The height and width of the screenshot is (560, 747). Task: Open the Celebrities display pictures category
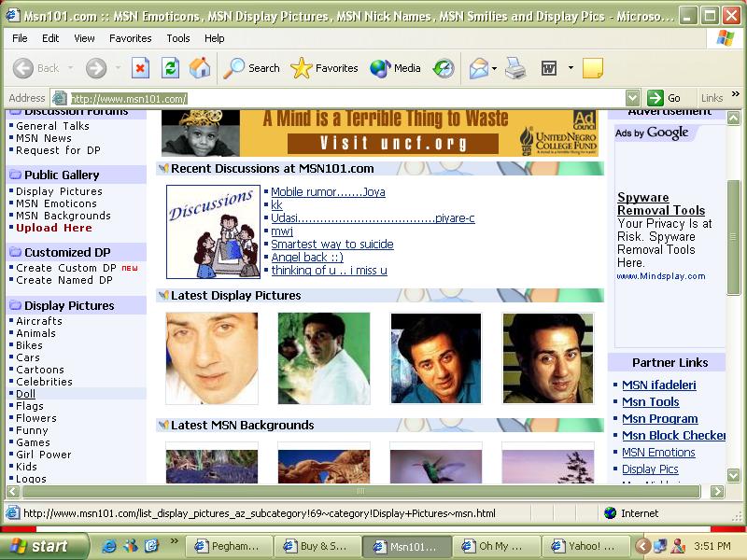pyautogui.click(x=44, y=382)
